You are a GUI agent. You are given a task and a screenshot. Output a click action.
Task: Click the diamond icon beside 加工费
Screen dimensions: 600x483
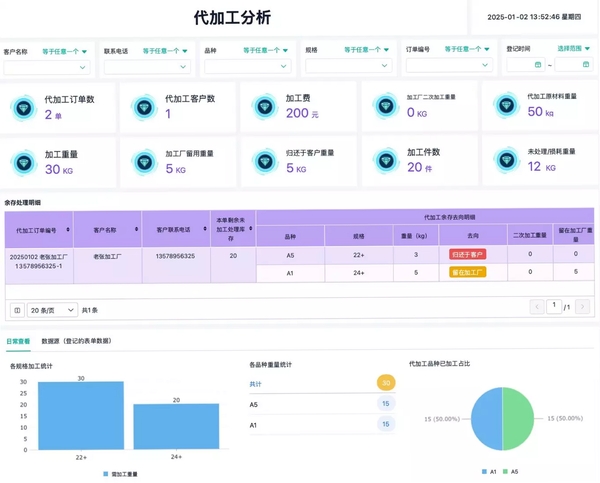point(265,107)
